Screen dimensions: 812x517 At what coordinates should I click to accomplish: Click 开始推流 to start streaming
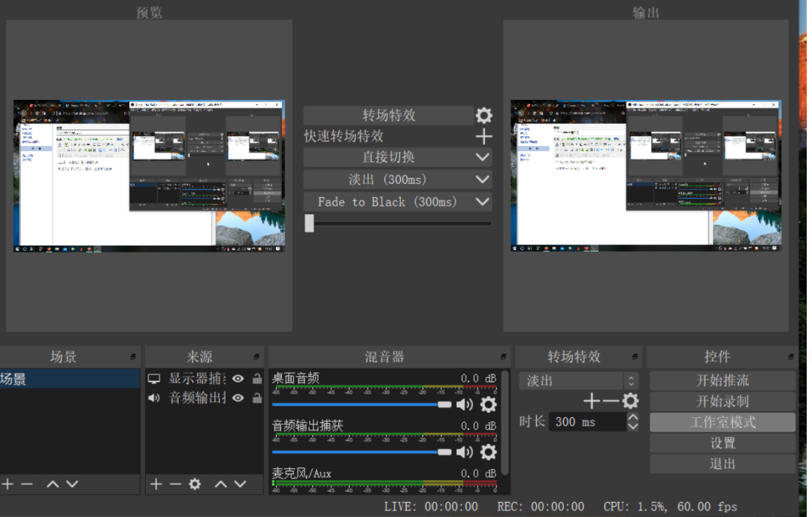(723, 380)
